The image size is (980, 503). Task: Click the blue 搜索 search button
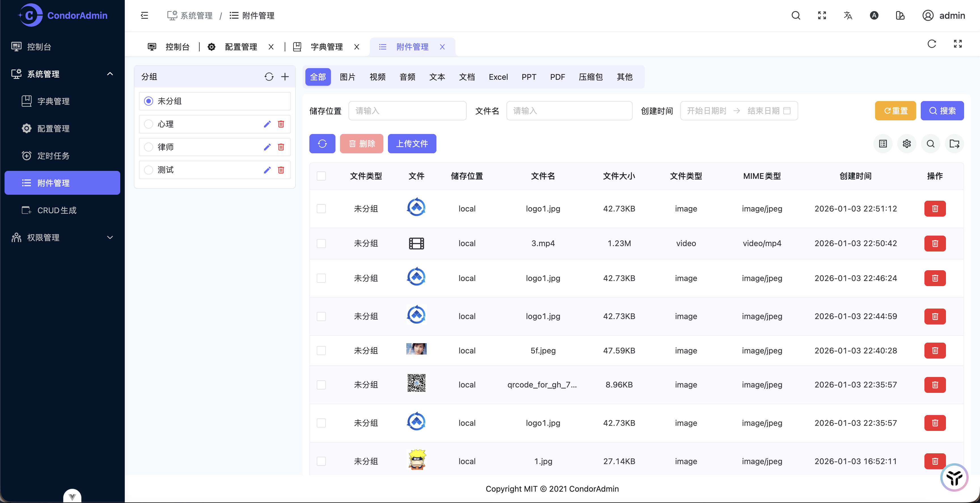(x=942, y=110)
